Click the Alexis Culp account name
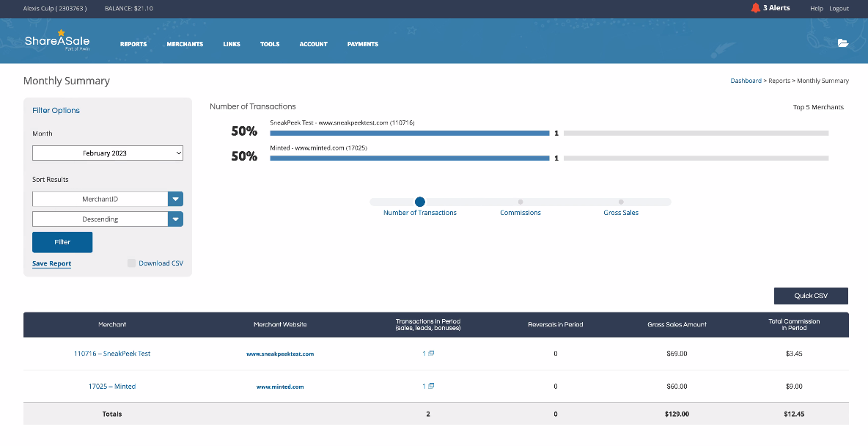The image size is (868, 446). point(55,8)
